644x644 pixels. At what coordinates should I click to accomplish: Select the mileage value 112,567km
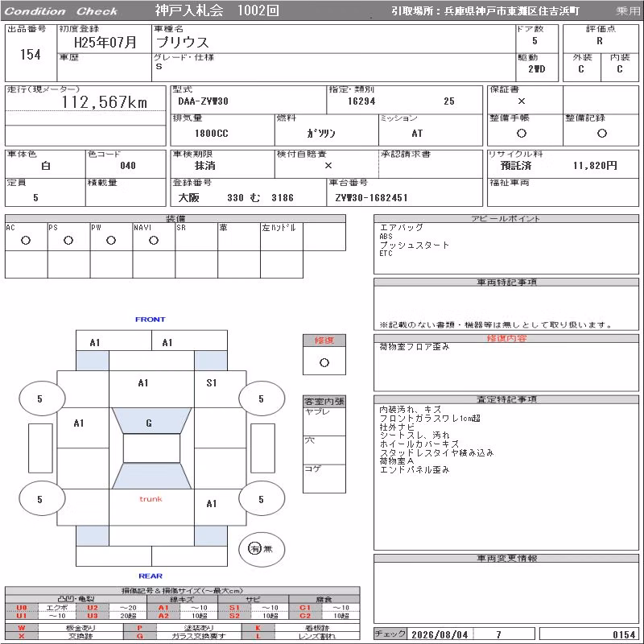[105, 102]
